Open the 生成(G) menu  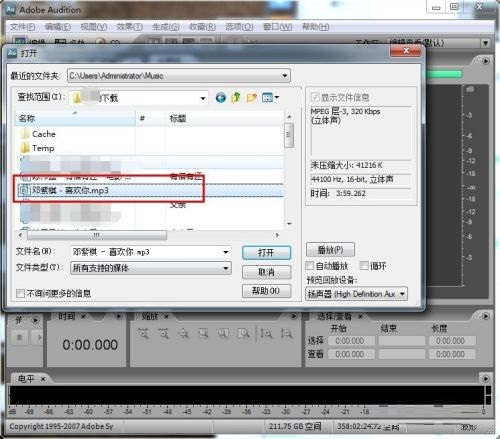tap(166, 27)
